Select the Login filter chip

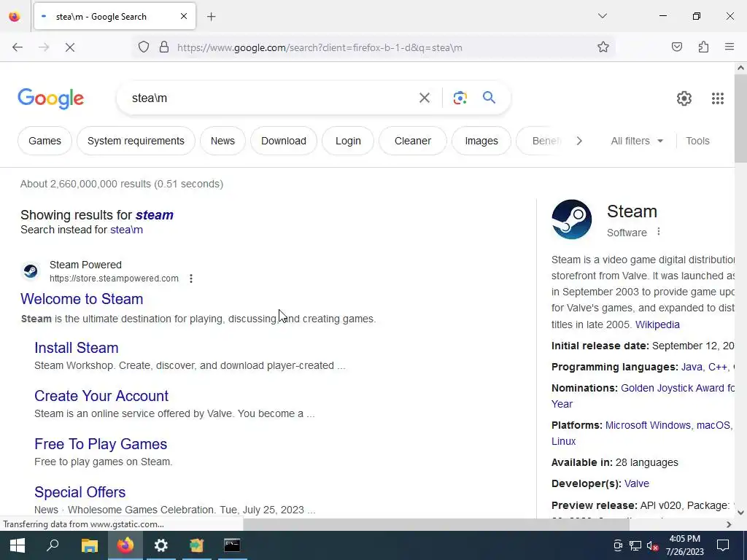348,141
